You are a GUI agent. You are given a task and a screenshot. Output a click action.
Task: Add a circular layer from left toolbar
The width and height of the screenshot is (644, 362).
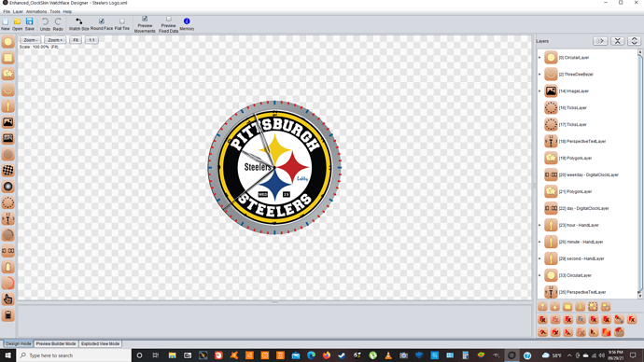(x=7, y=41)
